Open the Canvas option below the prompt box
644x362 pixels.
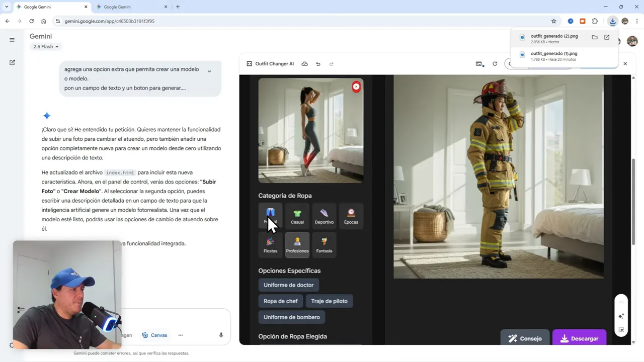[154, 335]
